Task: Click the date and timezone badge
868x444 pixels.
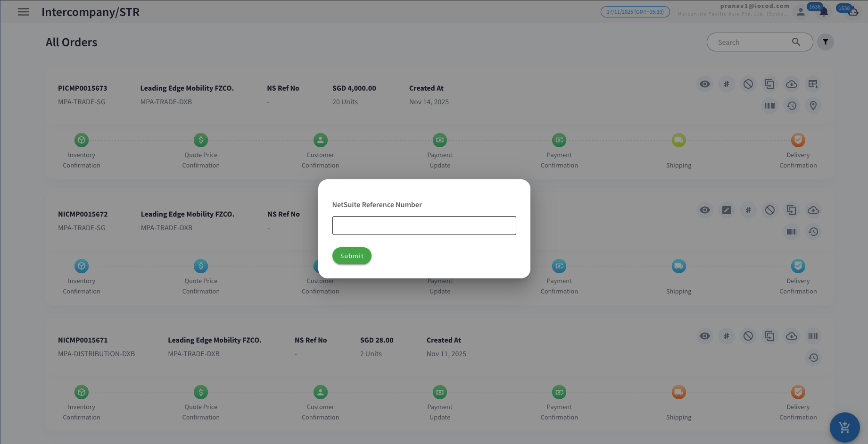Action: click(x=635, y=12)
